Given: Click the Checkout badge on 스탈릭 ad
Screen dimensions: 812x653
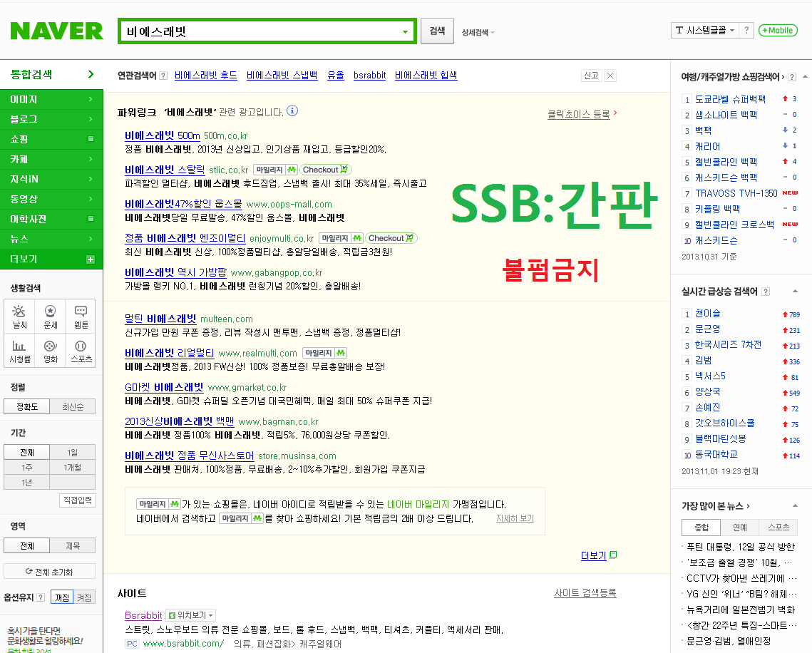Looking at the screenshot, I should 326,170.
